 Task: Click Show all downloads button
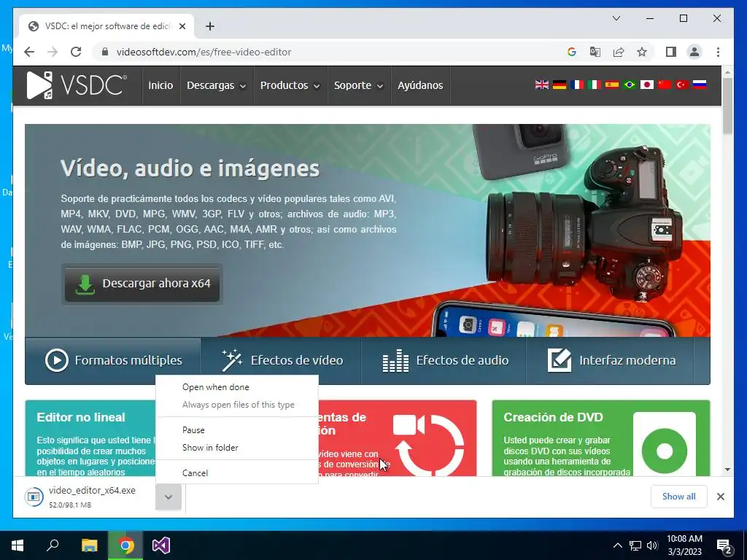click(679, 497)
